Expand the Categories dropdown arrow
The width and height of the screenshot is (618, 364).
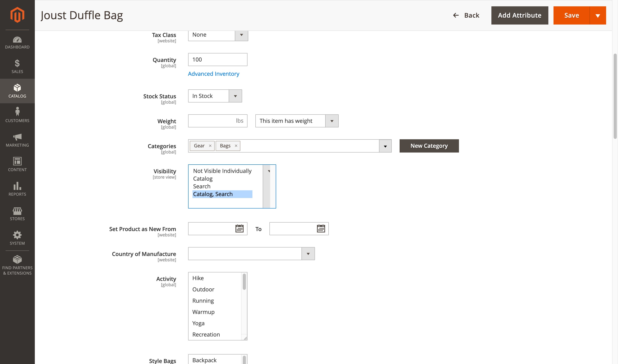point(385,146)
